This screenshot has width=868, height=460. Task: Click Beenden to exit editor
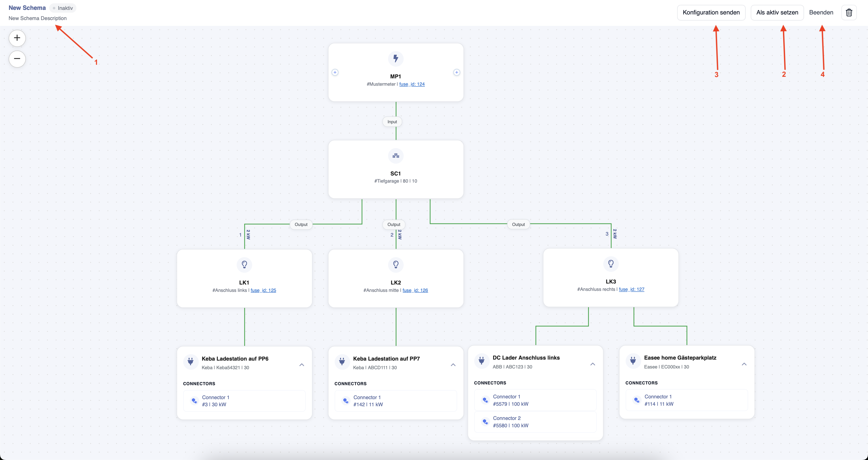[x=821, y=12]
